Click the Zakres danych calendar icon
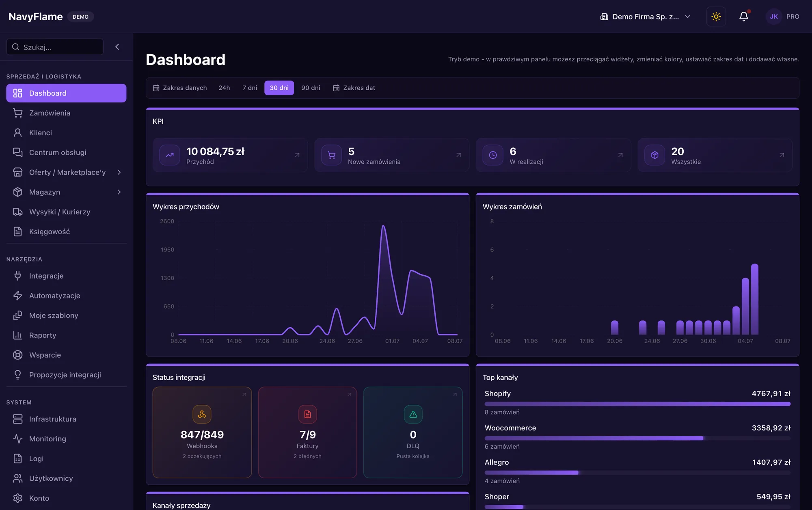812x510 pixels. 156,88
